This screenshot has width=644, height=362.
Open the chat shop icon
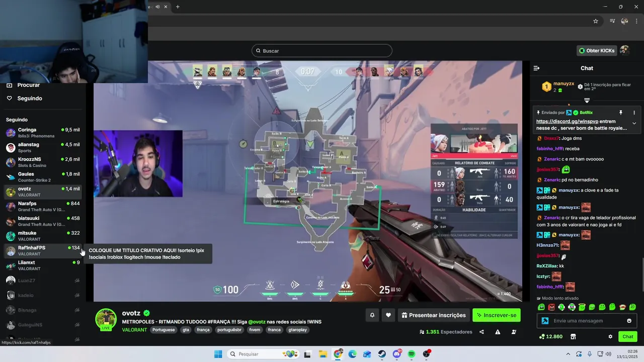573,336
